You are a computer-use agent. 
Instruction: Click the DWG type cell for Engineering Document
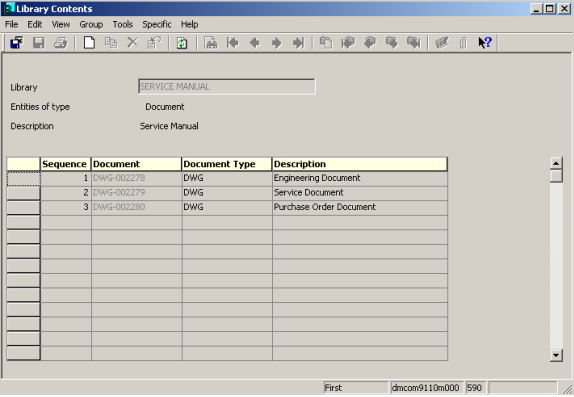227,178
